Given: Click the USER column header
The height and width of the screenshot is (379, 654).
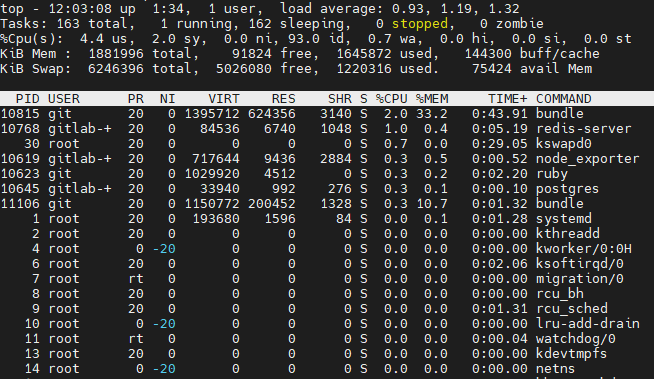Looking at the screenshot, I should point(64,99).
